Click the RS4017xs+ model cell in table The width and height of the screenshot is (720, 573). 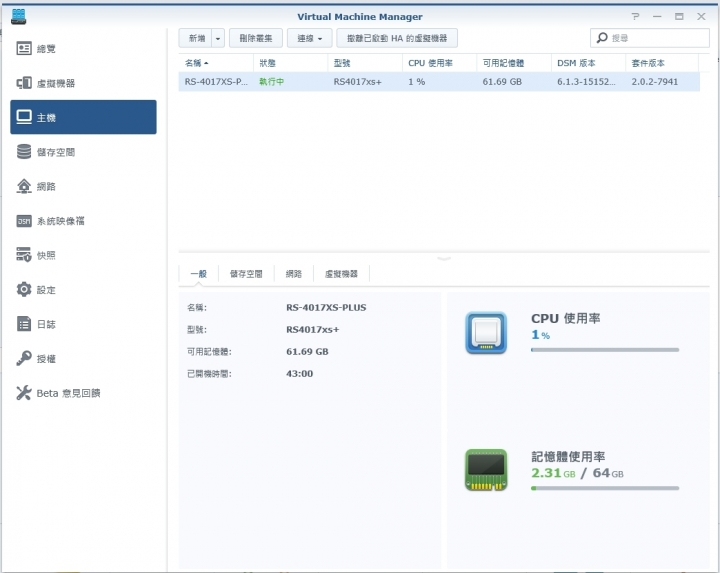(x=357, y=82)
